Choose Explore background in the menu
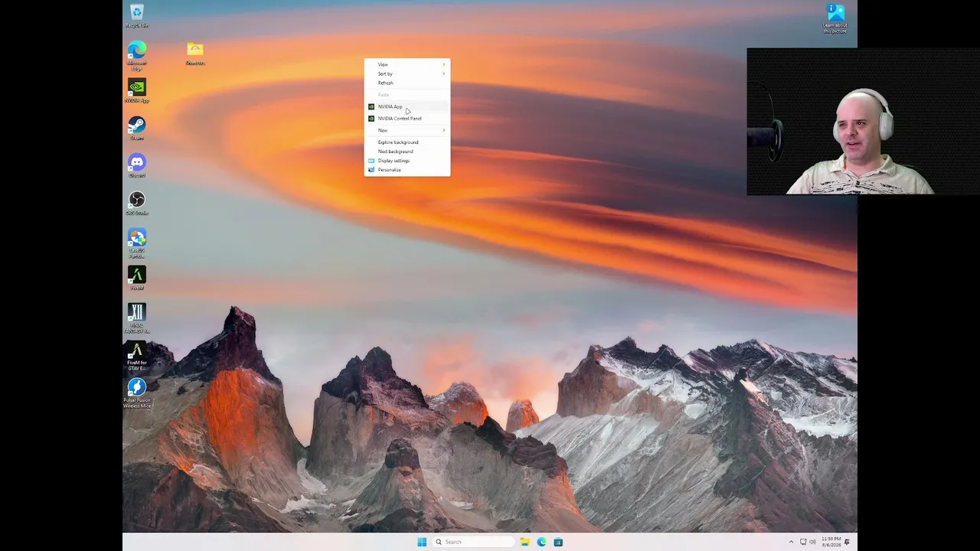This screenshot has height=551, width=980. (407, 142)
